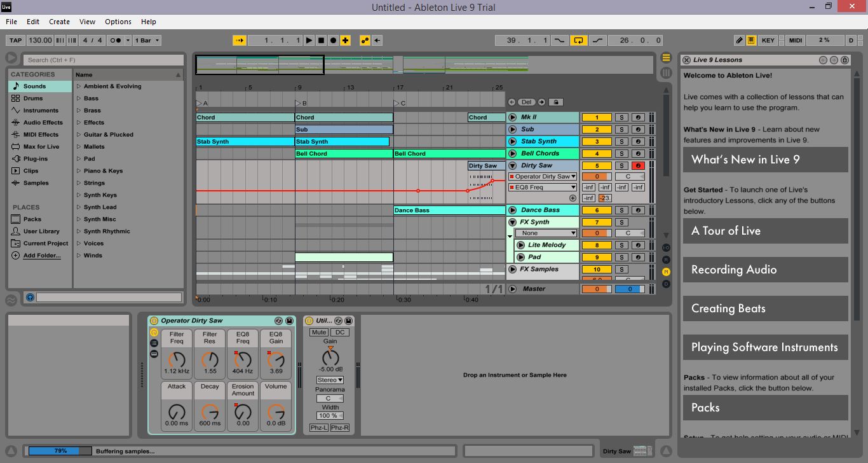Open the Operator Dirty Saw device chooser

click(543, 177)
